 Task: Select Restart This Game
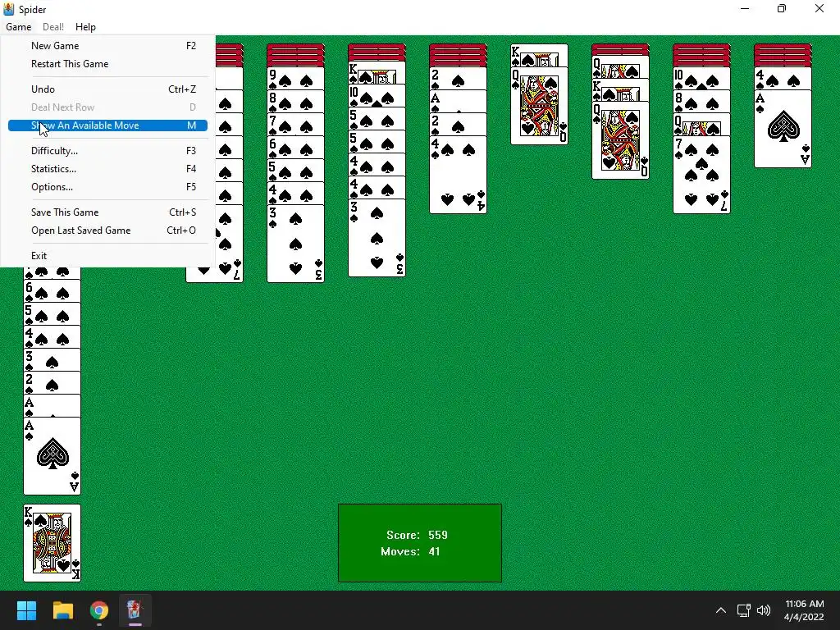point(107,64)
